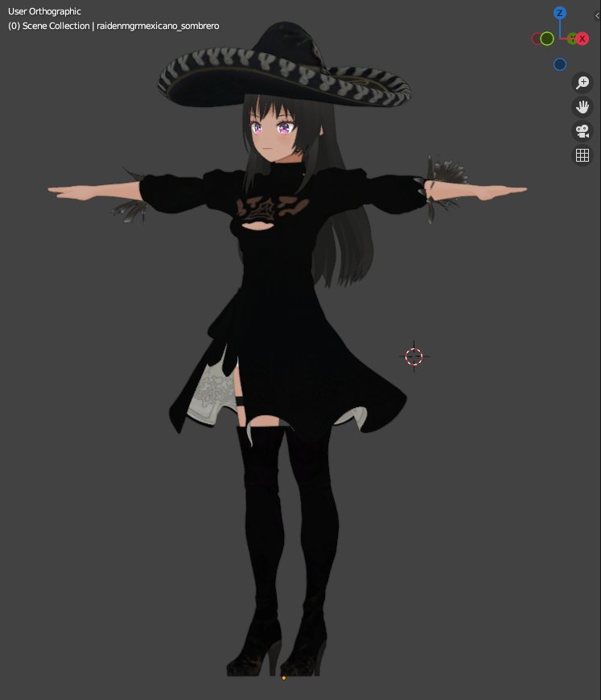Click the red X axis on gizmo

[x=582, y=39]
